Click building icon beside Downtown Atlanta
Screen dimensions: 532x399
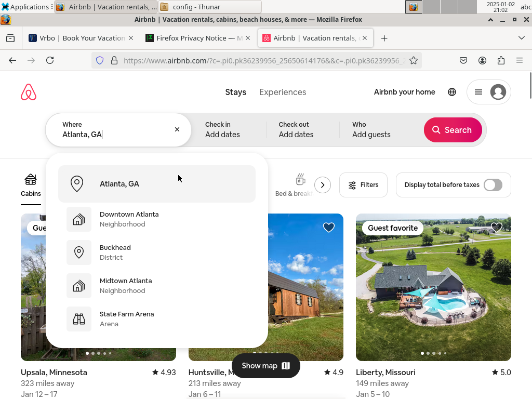79,219
